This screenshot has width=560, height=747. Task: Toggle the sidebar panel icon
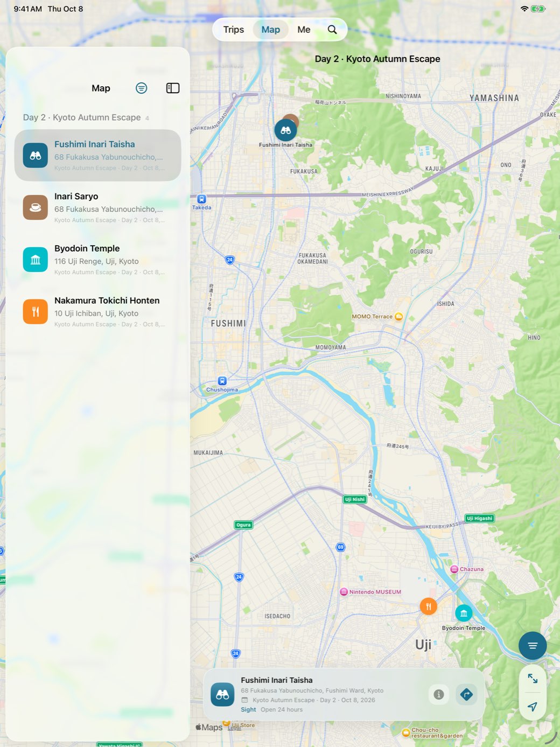click(x=173, y=88)
